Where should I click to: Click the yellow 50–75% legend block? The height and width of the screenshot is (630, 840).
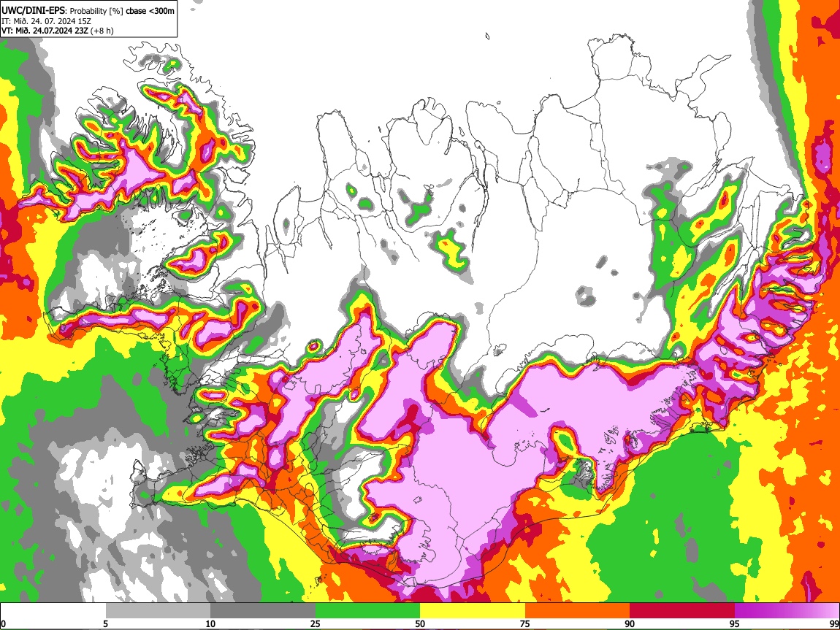tap(473, 611)
